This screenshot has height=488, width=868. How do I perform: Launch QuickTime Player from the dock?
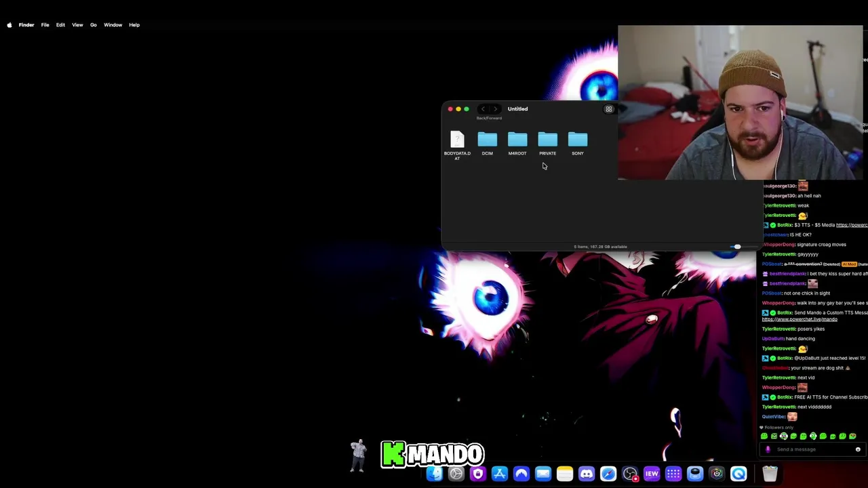click(x=738, y=474)
